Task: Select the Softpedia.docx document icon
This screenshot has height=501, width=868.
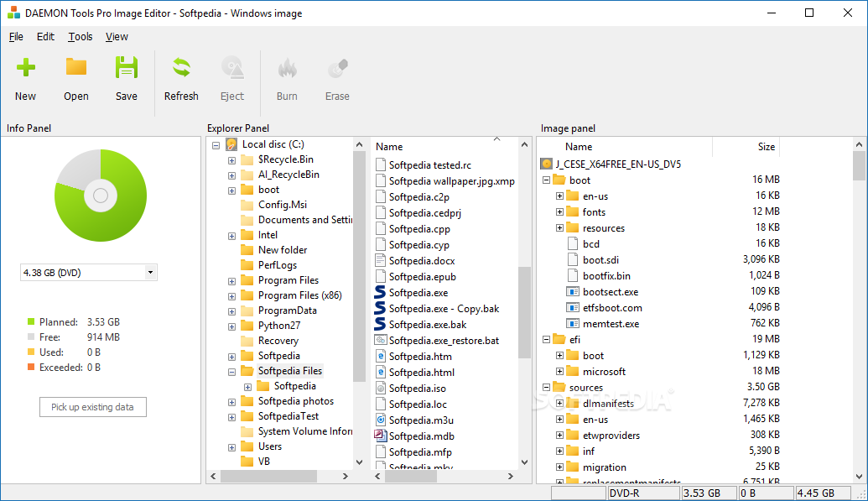Action: tap(380, 260)
